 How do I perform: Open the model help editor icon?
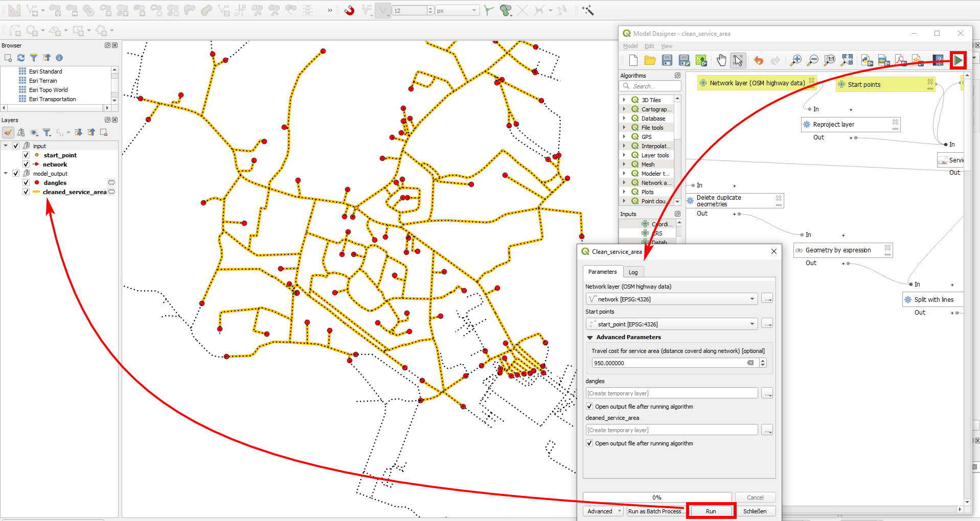pyautogui.click(x=938, y=60)
